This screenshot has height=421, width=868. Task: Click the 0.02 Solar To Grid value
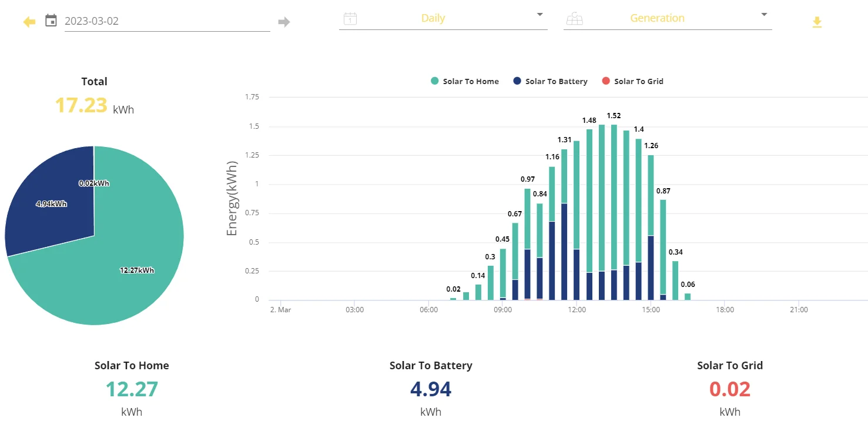pos(730,389)
